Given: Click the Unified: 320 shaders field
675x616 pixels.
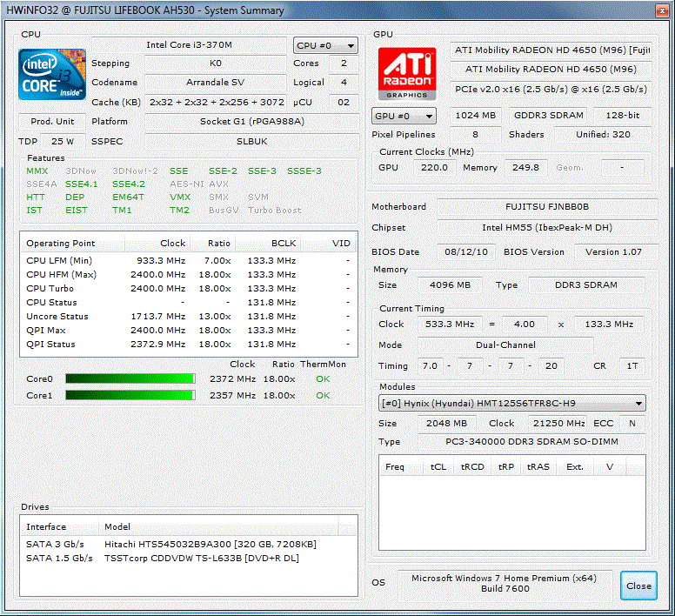Looking at the screenshot, I should pos(603,134).
